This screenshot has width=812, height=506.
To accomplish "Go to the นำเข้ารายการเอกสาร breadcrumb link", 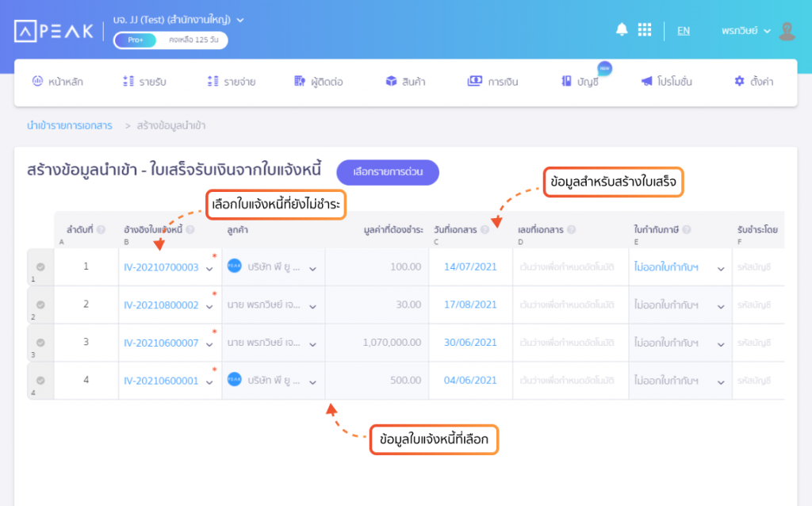I will (70, 125).
